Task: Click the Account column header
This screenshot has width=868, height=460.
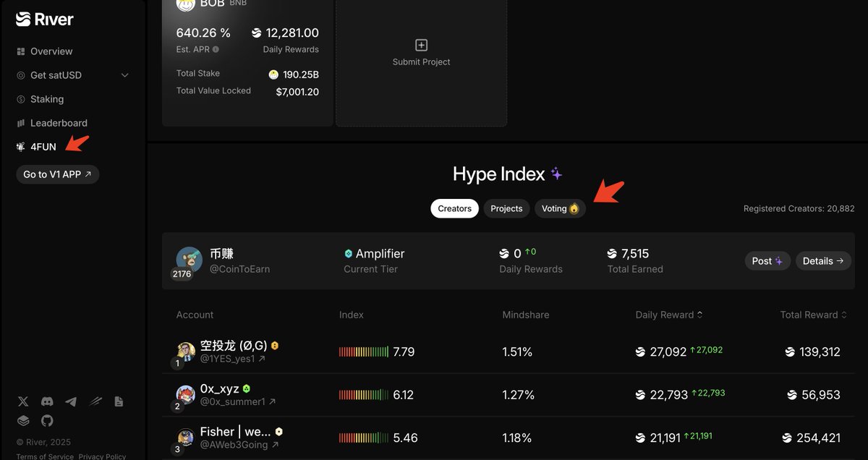Action: click(195, 315)
